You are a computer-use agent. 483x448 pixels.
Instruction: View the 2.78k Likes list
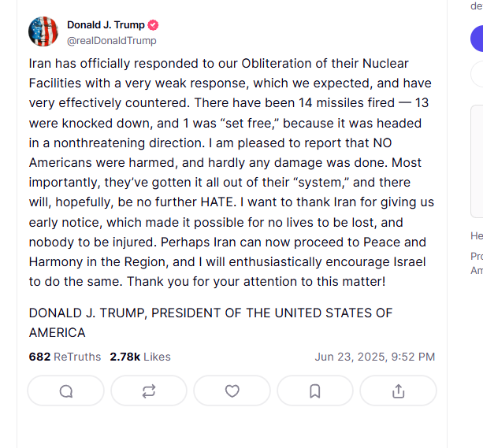140,357
